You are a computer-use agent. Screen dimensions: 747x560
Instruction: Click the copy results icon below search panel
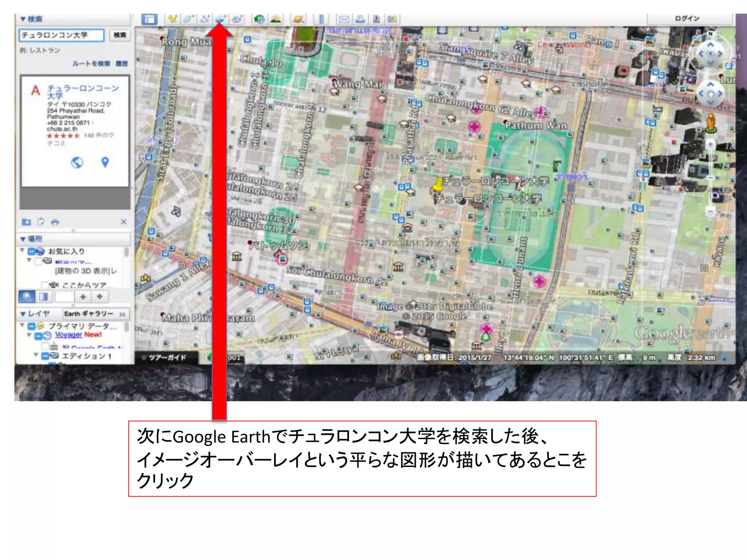tap(41, 222)
